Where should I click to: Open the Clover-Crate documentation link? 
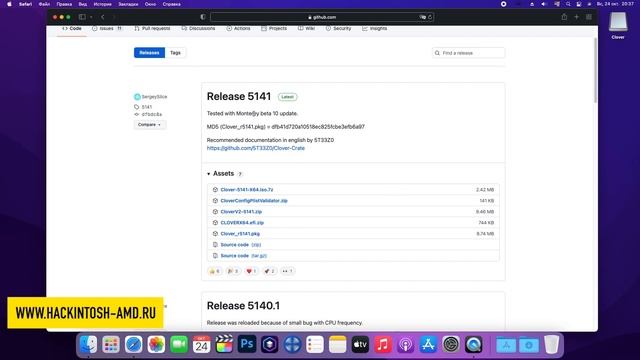point(256,148)
